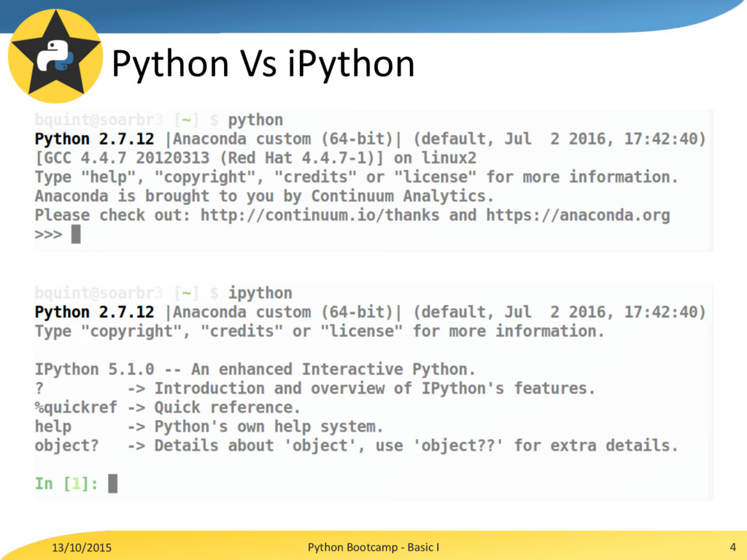Click the 'In [1]:' IPython prompt
This screenshot has width=747, height=560.
(66, 484)
